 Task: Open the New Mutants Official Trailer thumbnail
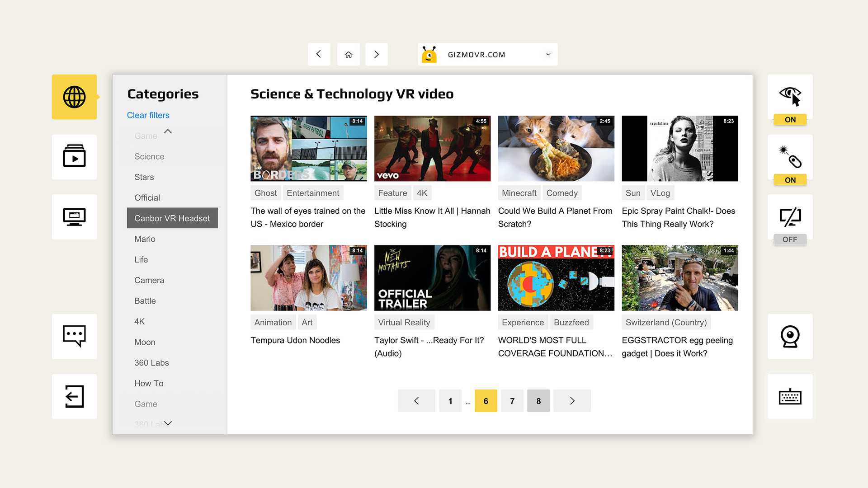pos(432,278)
